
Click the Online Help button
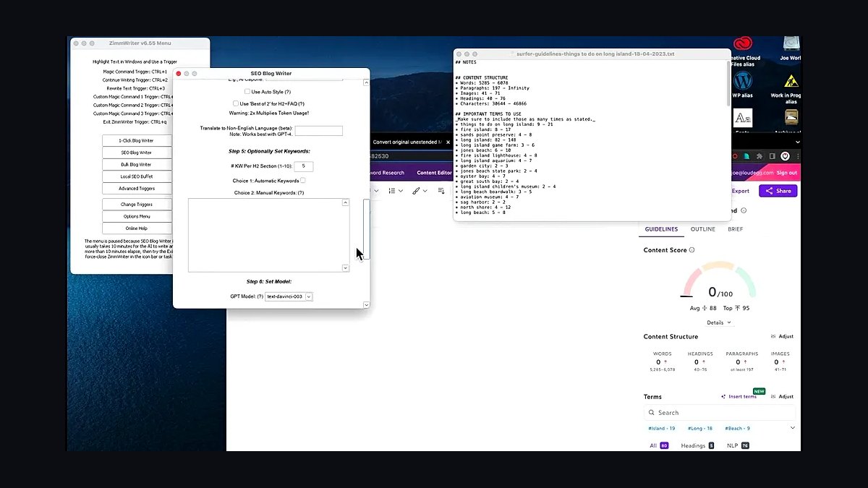pos(137,228)
